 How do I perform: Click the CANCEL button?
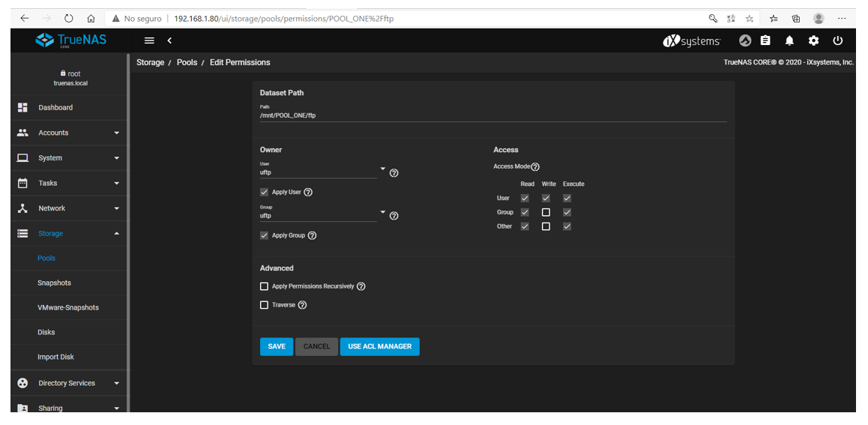pos(316,346)
